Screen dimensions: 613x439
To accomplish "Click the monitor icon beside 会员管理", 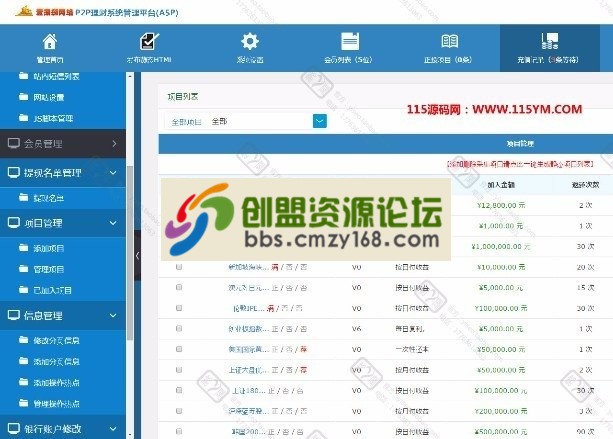I will [x=14, y=143].
